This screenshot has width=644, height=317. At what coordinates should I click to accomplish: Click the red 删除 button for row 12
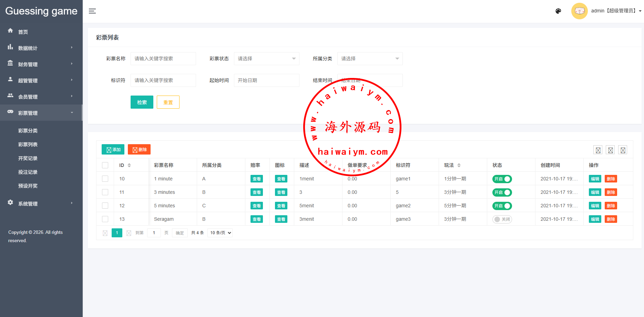[x=611, y=206]
